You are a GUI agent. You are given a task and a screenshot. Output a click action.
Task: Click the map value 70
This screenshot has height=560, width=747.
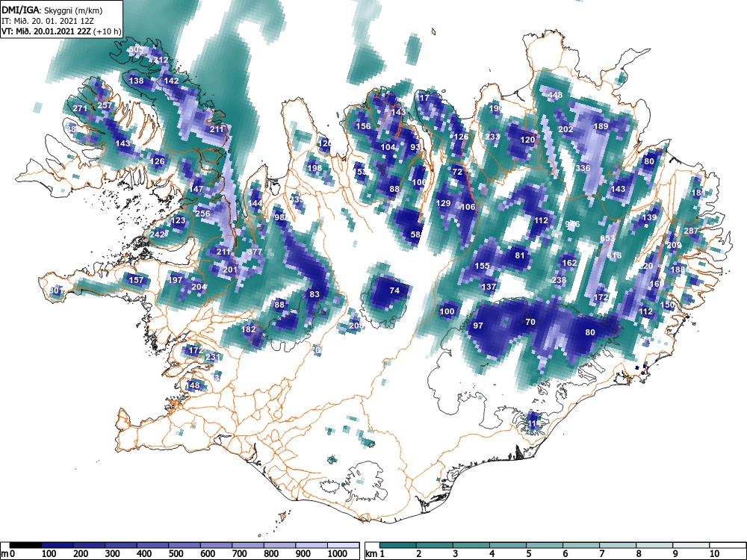click(x=530, y=322)
